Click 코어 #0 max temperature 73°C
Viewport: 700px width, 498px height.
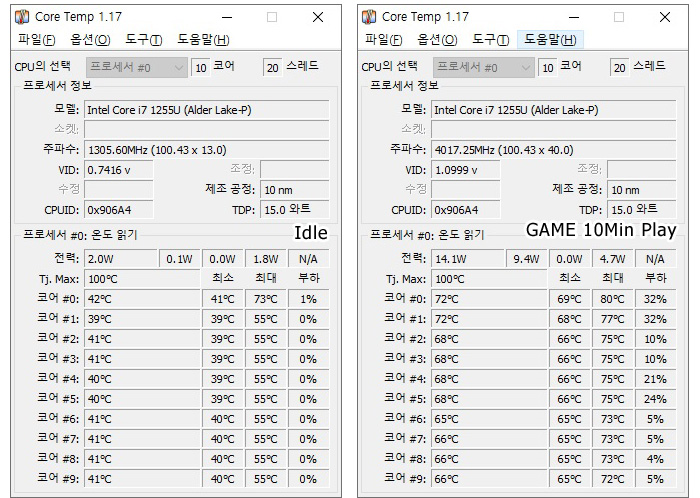click(x=266, y=299)
